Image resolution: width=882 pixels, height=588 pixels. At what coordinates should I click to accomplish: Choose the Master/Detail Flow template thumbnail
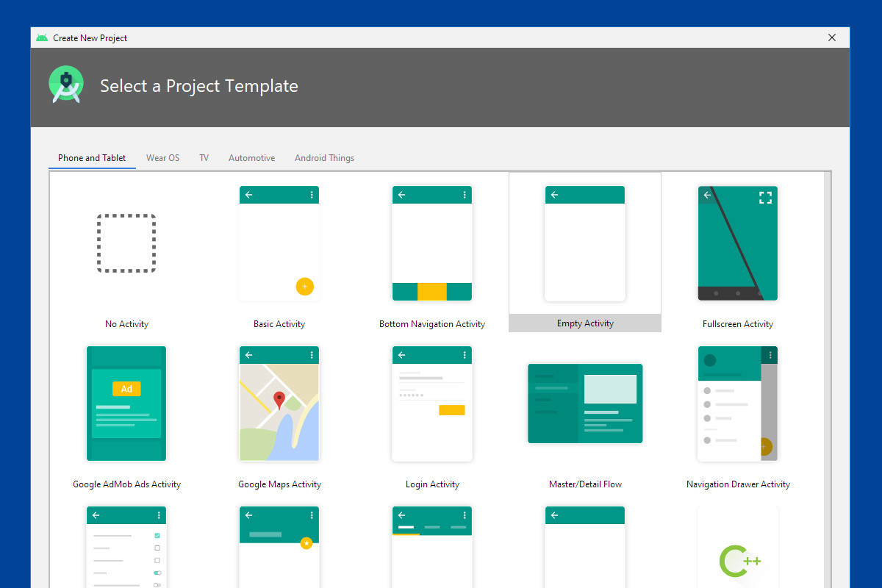(585, 404)
